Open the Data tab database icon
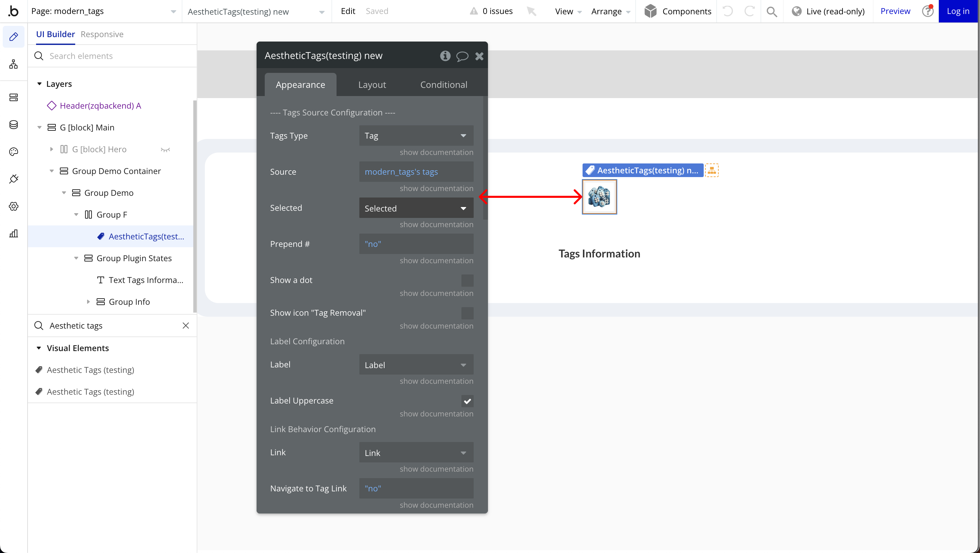Viewport: 980px width, 553px height. coord(14,125)
